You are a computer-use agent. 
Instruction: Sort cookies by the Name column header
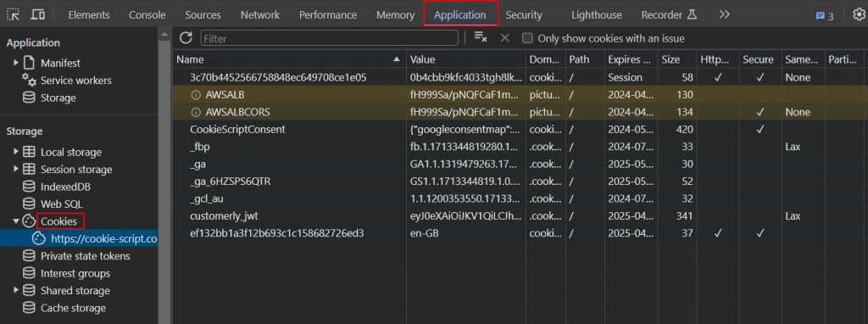coord(290,59)
